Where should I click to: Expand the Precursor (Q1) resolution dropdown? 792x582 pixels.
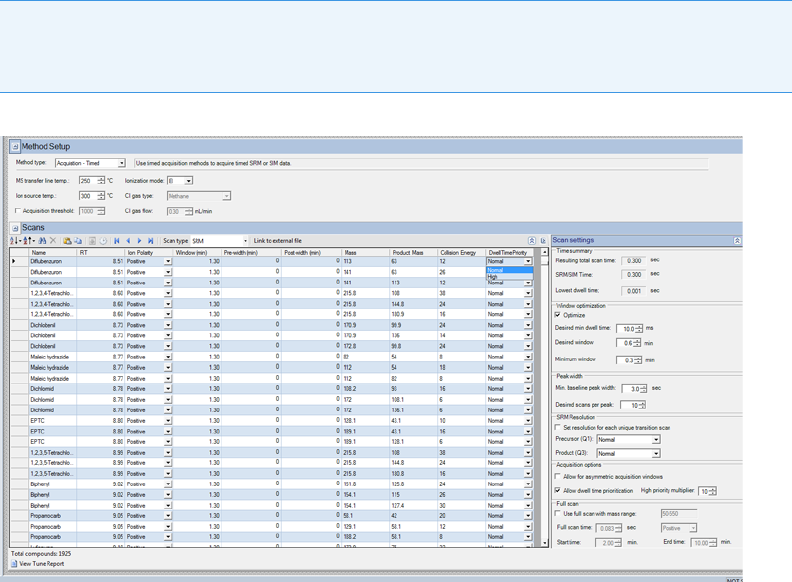(x=656, y=440)
